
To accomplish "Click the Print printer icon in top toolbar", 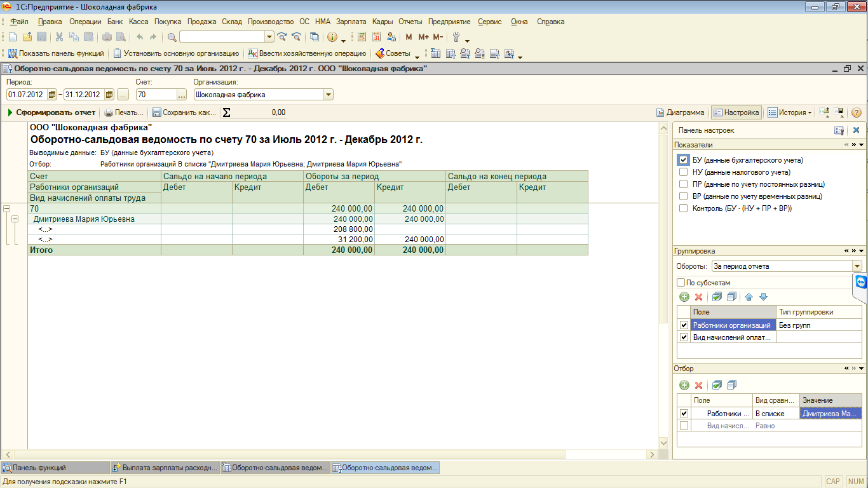I will [x=106, y=37].
